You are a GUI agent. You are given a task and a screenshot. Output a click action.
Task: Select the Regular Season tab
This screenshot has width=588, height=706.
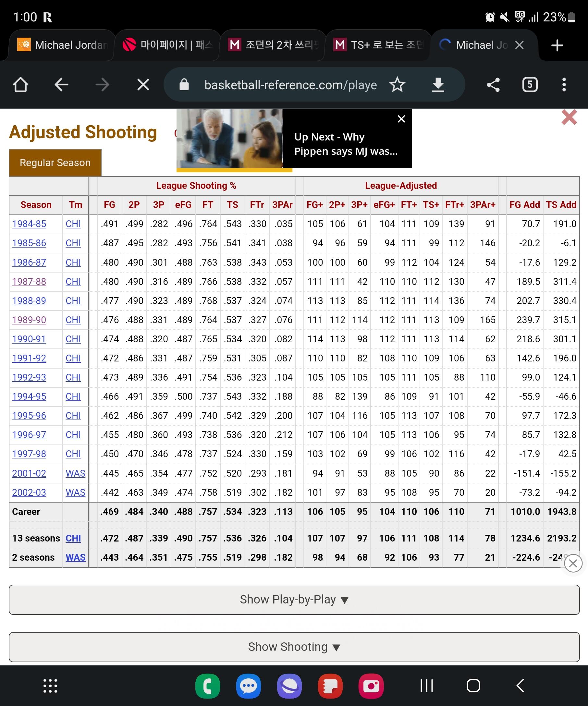tap(55, 163)
